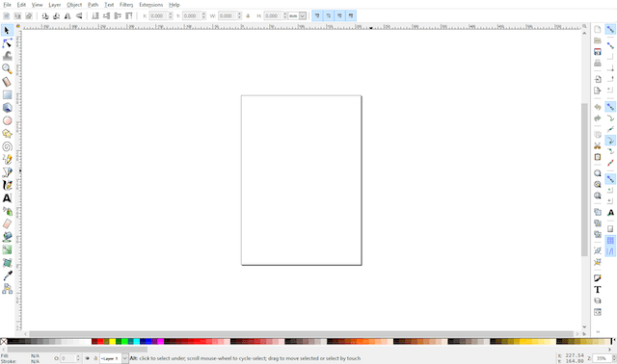
Task: Select the Spiral tool
Action: (x=7, y=146)
